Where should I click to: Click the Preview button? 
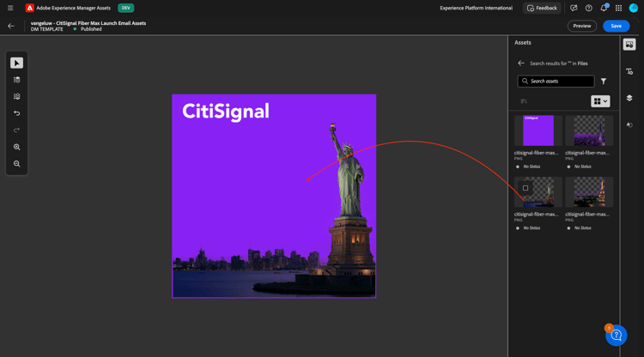coord(582,26)
